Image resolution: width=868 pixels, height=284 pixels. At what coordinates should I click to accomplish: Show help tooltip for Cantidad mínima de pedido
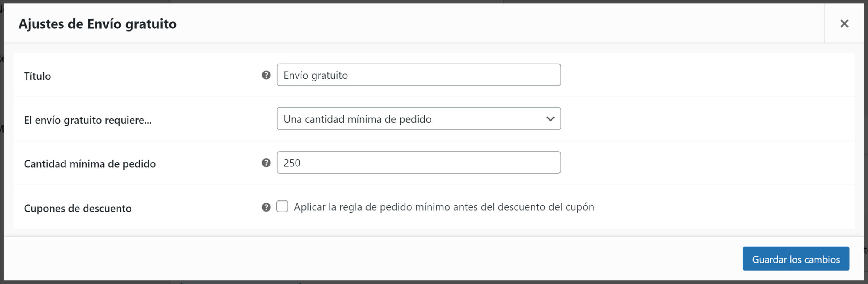tap(266, 163)
